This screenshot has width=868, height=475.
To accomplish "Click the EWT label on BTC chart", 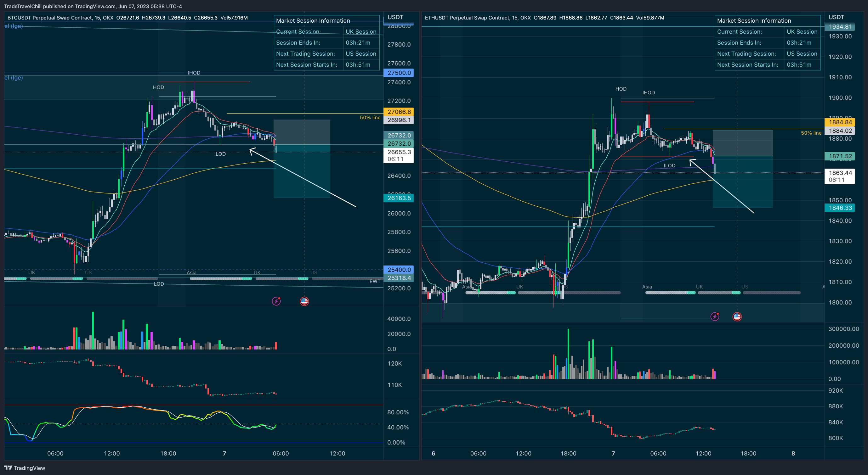I will tap(375, 282).
